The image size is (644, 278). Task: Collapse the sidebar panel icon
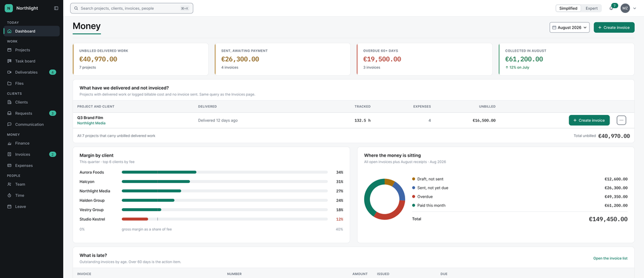coord(56,8)
